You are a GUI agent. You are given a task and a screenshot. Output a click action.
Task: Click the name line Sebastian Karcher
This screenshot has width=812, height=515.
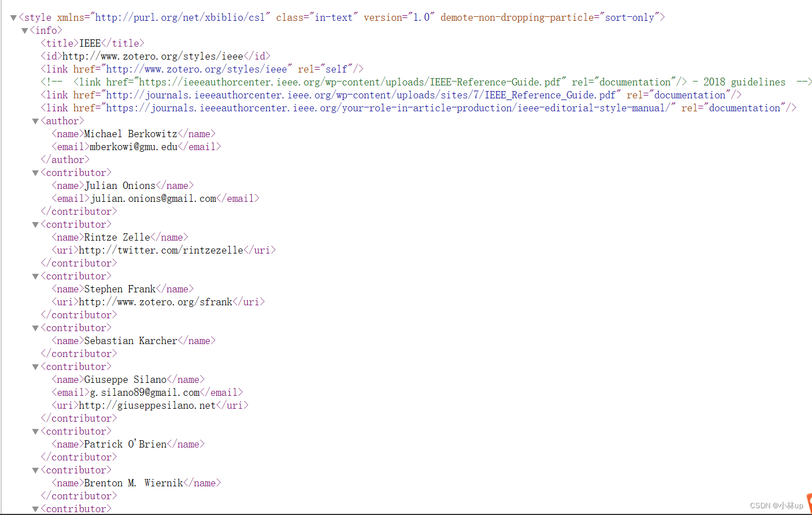tap(134, 341)
